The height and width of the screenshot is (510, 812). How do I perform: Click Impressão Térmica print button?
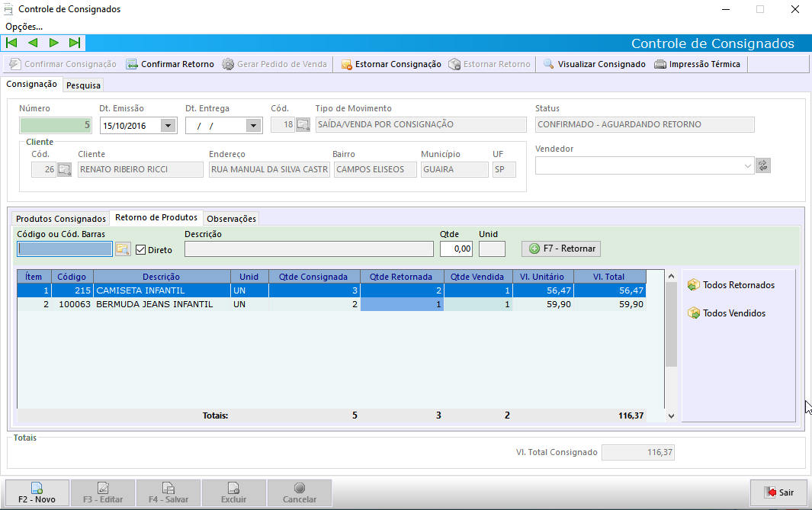(x=697, y=64)
